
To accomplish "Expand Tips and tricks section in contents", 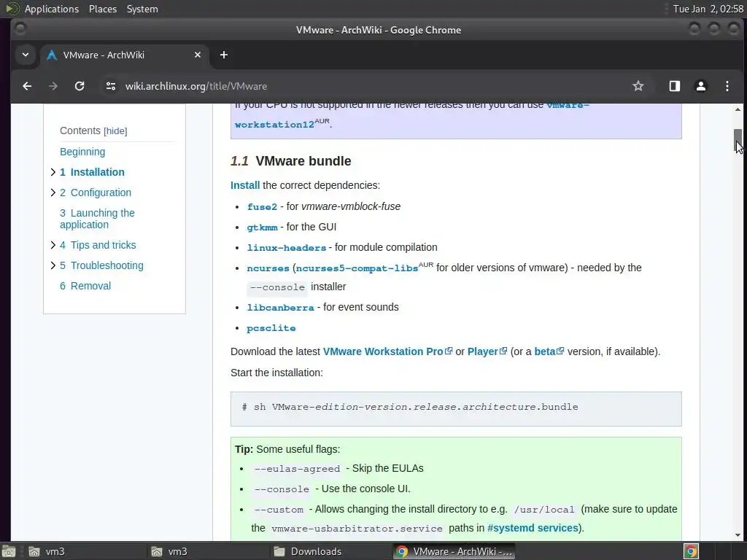I will tap(53, 245).
